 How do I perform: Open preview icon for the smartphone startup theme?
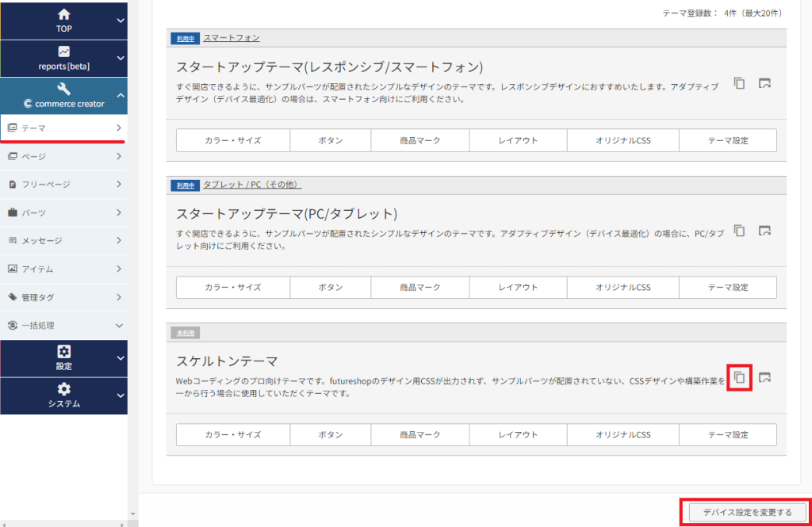[x=764, y=83]
